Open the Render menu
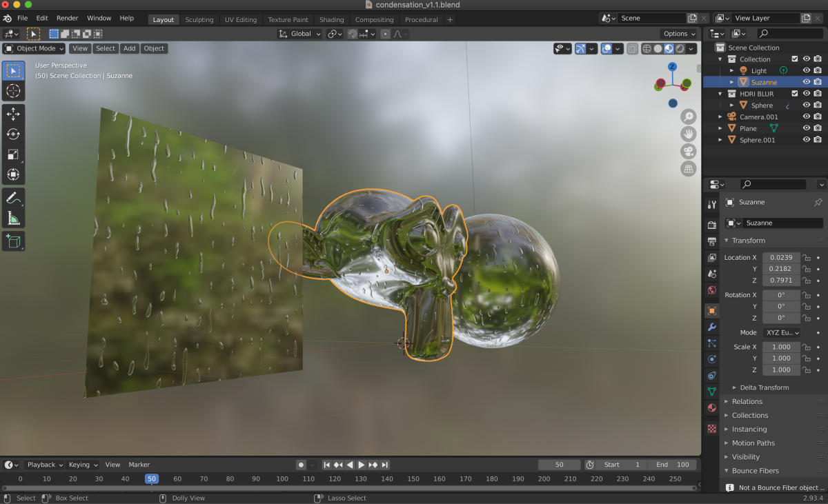This screenshot has width=828, height=504. pos(67,18)
